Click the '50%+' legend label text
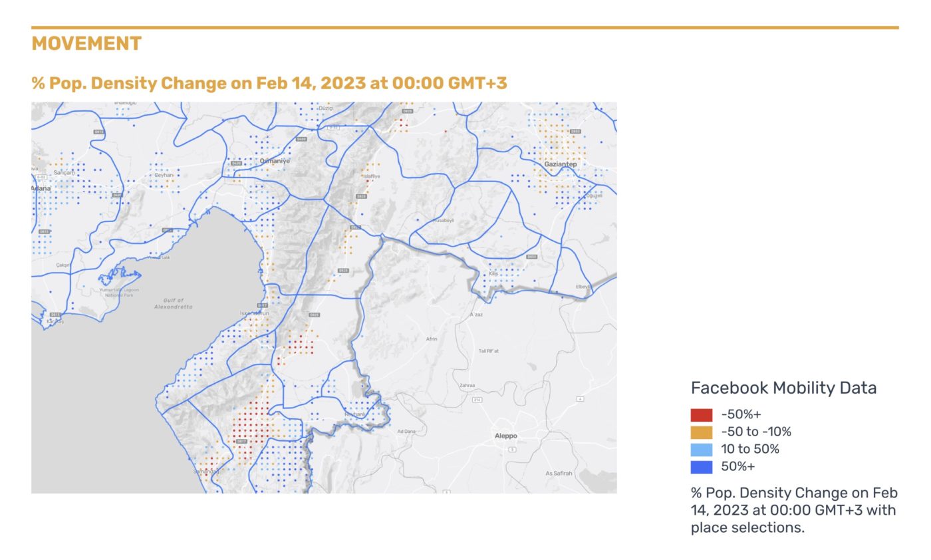 click(738, 467)
